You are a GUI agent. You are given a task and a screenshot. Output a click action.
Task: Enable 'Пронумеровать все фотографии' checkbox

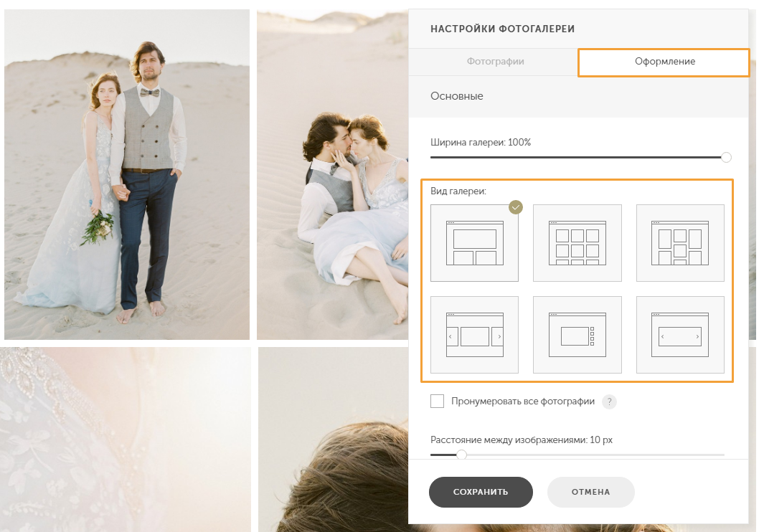pos(437,402)
